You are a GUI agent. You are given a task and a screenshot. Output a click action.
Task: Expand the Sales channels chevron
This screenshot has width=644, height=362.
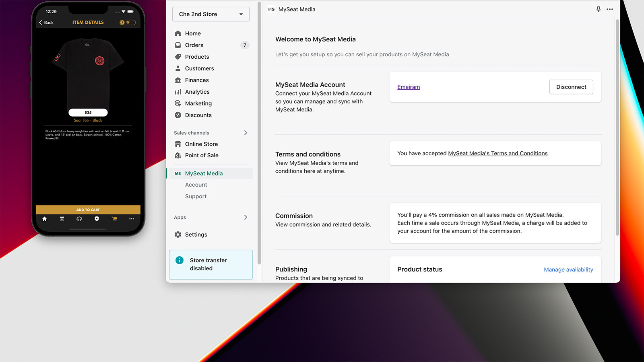click(x=246, y=133)
